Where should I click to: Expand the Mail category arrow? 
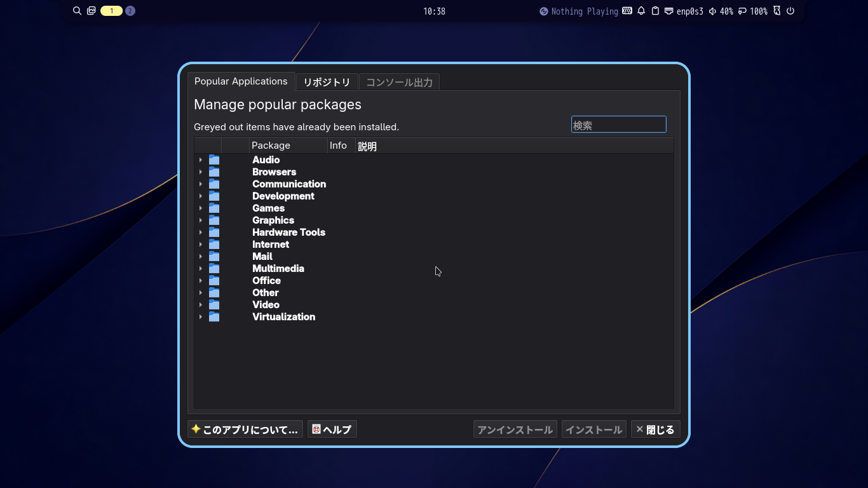[x=201, y=257]
